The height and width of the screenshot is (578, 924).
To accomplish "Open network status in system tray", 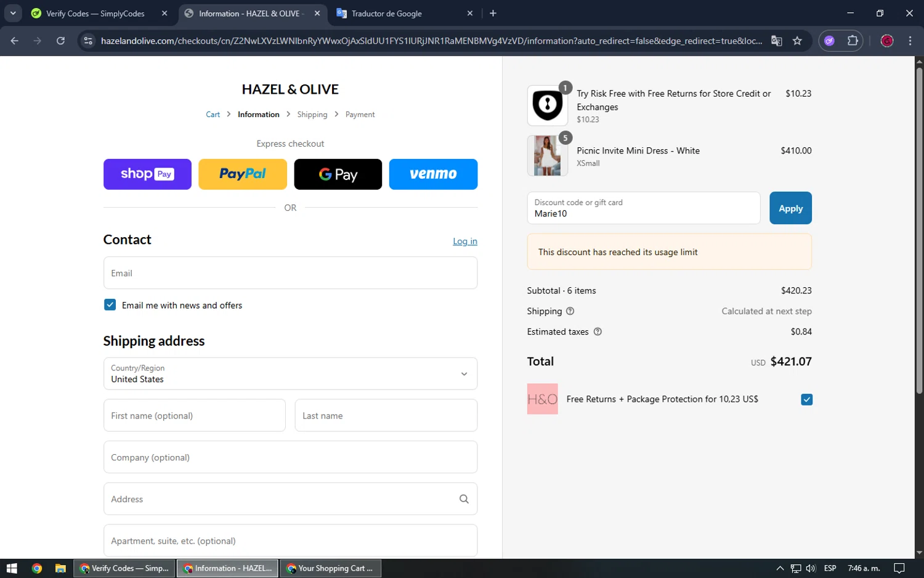I will (796, 568).
